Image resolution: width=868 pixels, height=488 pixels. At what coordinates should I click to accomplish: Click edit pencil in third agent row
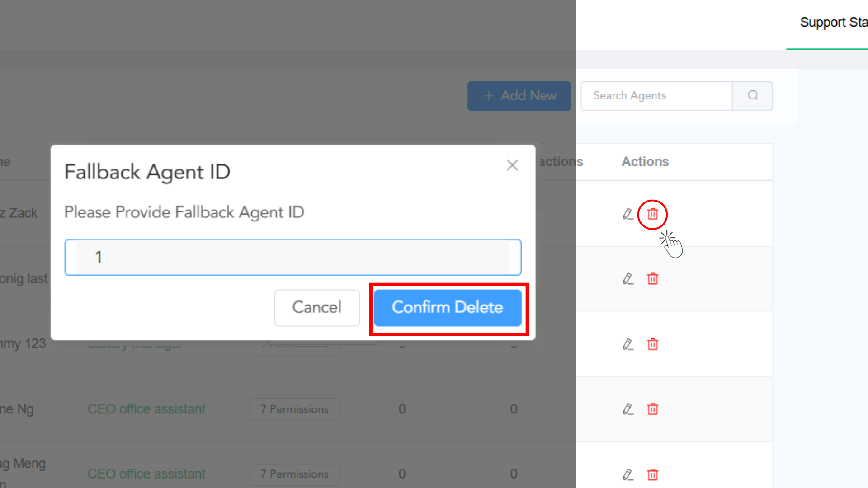pos(627,344)
